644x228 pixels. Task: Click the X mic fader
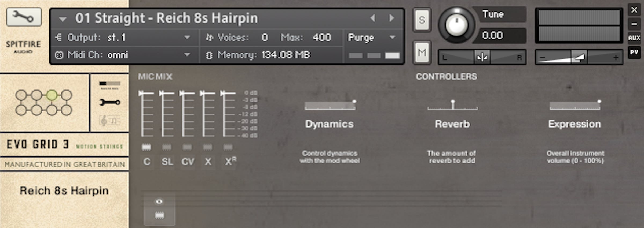coord(207,114)
